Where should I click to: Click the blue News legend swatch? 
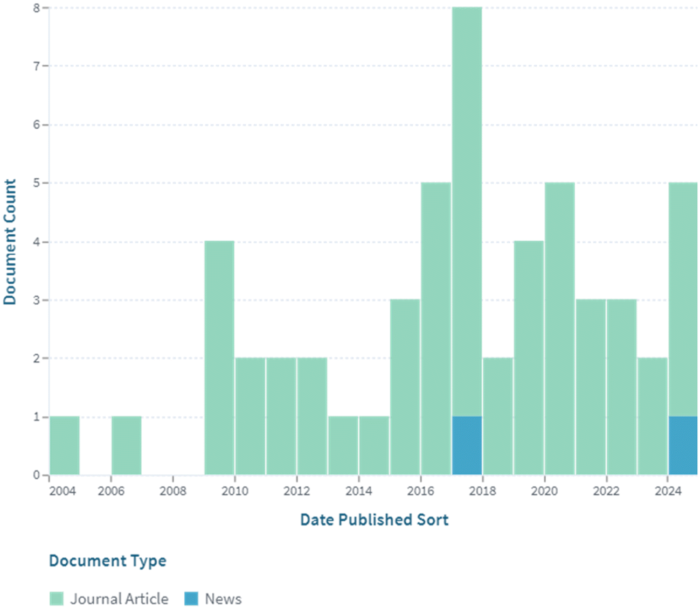[x=191, y=598]
